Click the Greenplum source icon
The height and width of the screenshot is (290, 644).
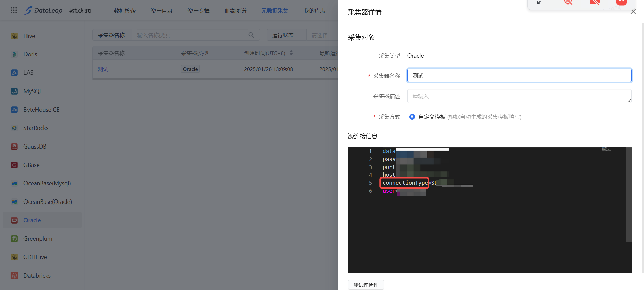point(14,239)
